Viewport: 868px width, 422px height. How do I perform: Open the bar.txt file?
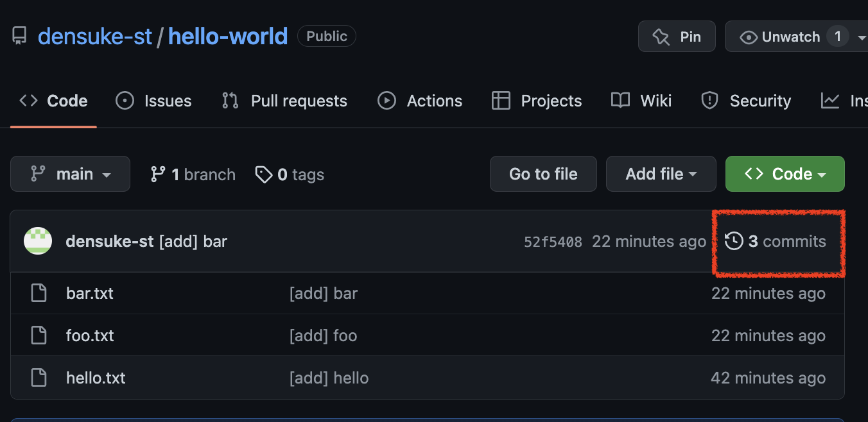click(x=90, y=293)
